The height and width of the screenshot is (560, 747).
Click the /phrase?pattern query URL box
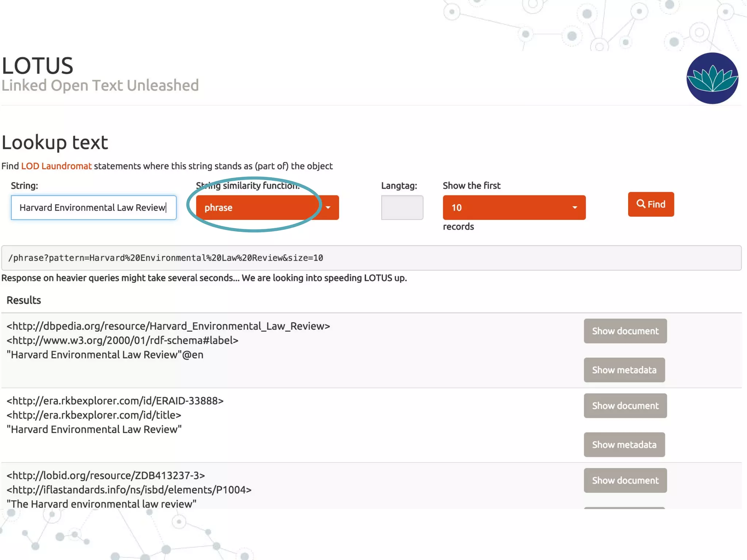point(371,258)
